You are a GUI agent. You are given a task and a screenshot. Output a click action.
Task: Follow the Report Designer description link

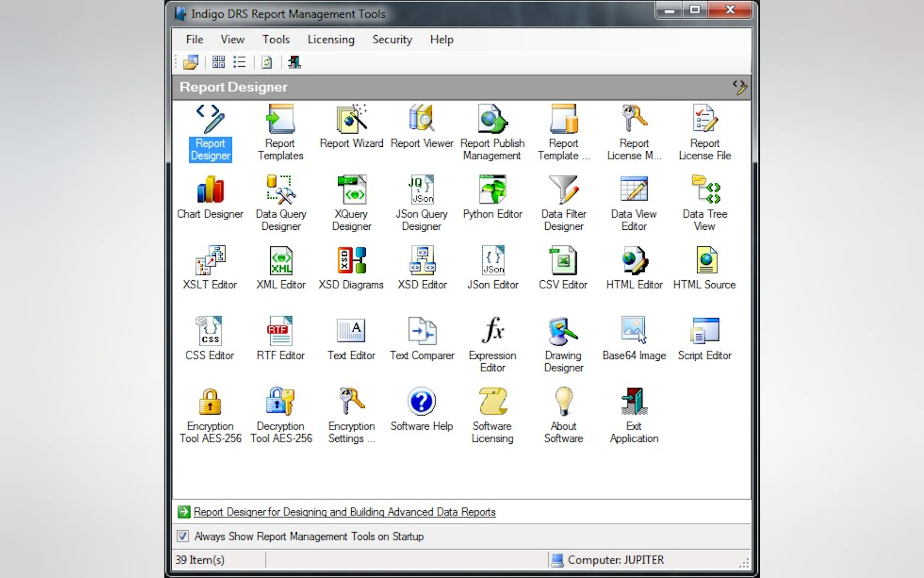[344, 512]
